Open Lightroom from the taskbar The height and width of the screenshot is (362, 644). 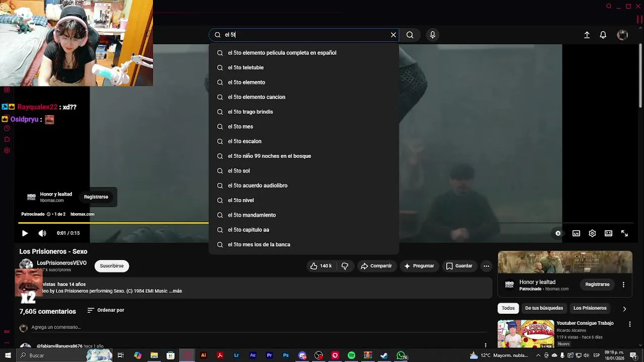coord(236,355)
